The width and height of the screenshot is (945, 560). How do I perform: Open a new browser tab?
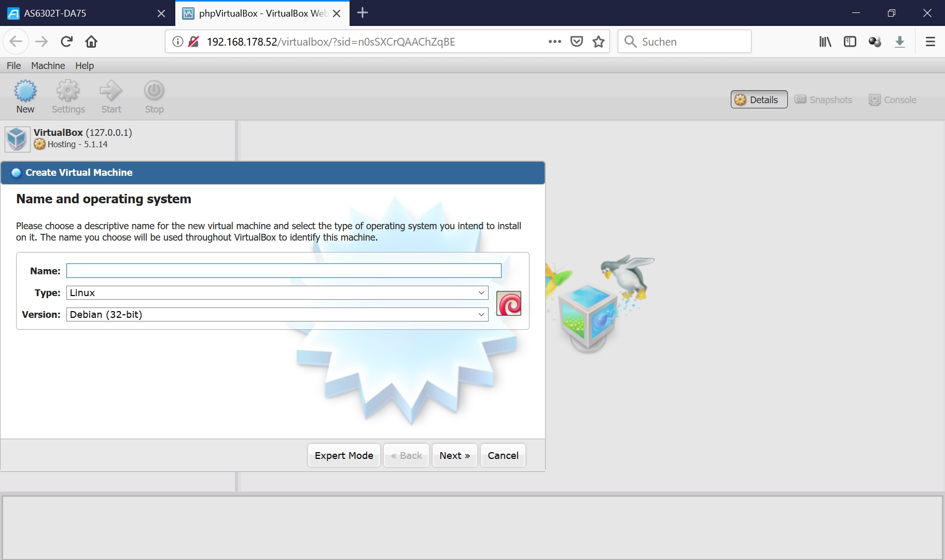[363, 13]
